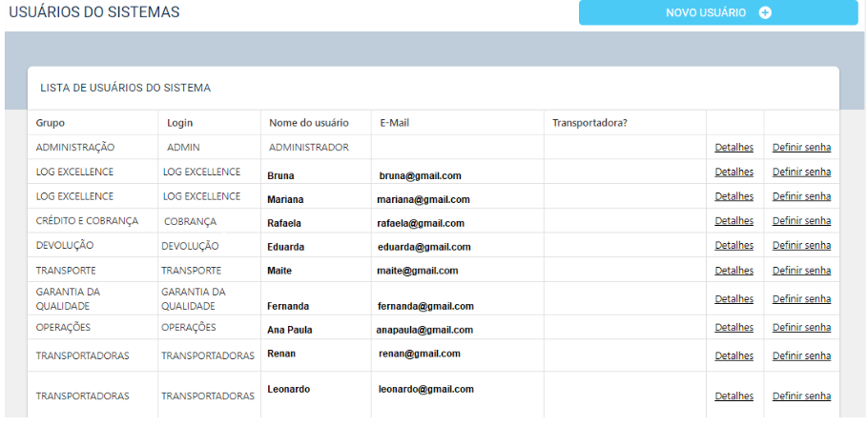Open Detalhes for Maite
Viewport: 868px width, 446px height.
pos(734,270)
